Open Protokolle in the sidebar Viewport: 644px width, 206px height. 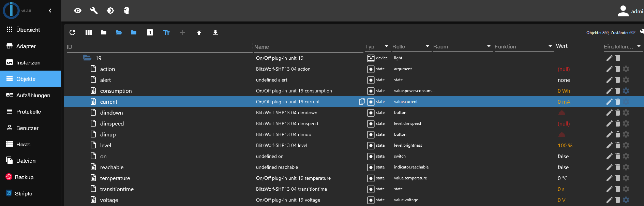coord(31,112)
